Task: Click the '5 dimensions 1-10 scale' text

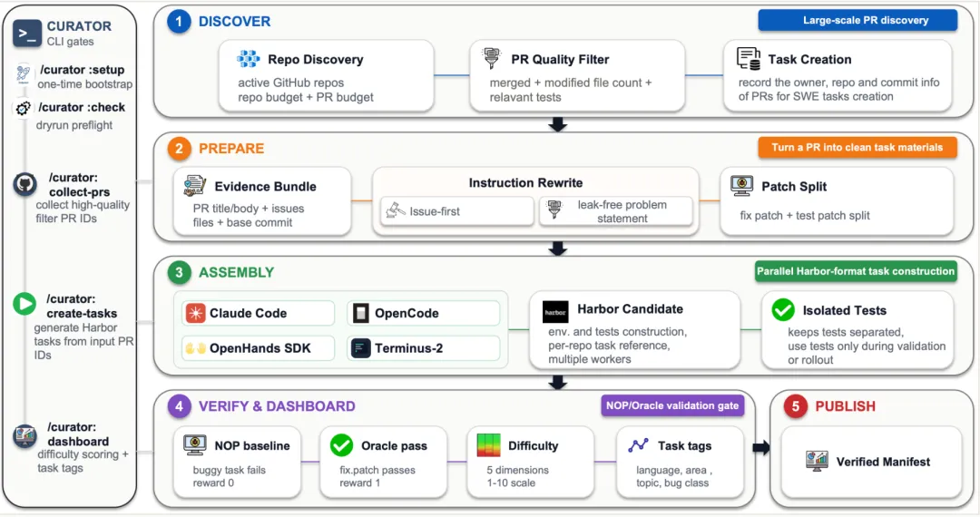Action: click(517, 476)
